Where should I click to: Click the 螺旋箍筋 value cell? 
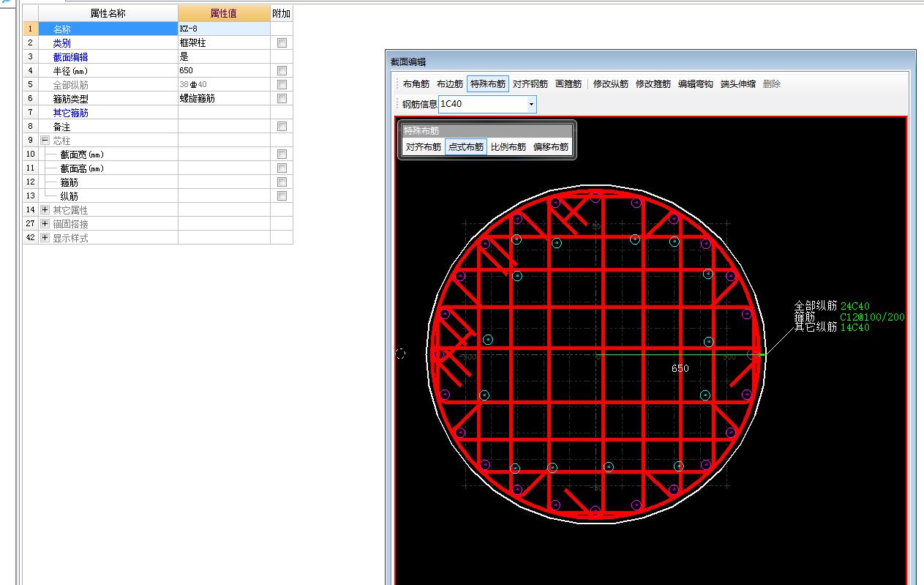[x=224, y=99]
